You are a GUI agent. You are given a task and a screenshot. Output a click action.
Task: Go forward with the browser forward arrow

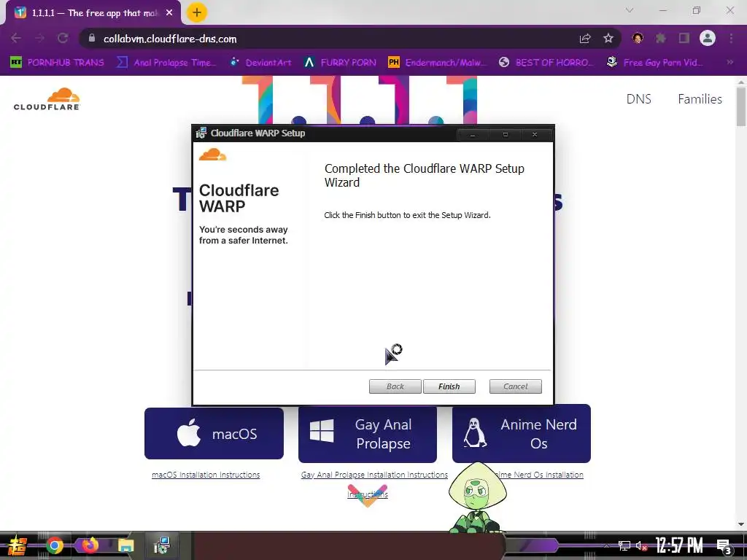39,38
